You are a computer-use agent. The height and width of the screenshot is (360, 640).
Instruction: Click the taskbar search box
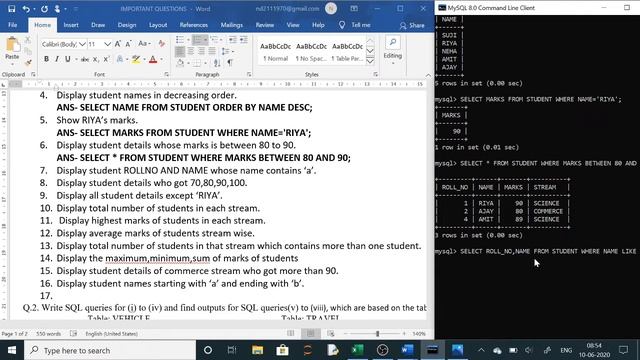tap(110, 350)
